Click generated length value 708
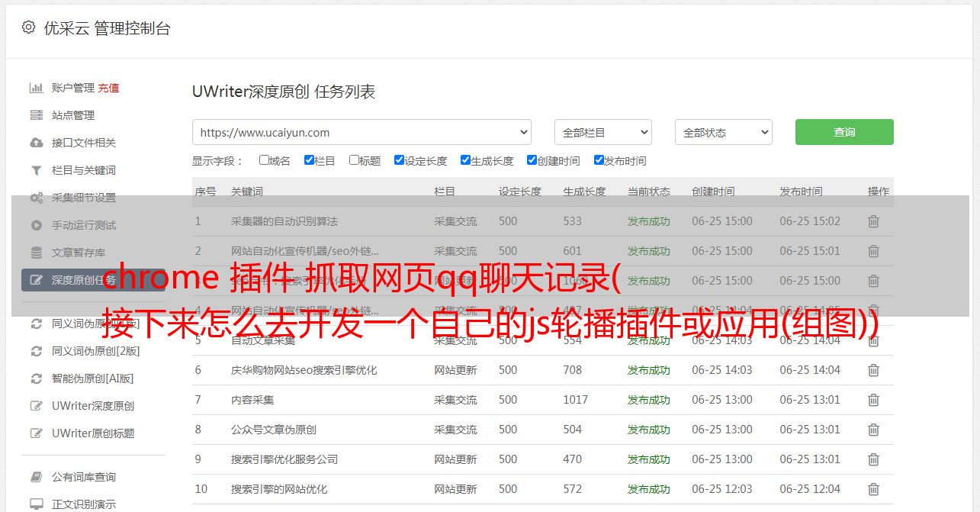 tap(573, 370)
